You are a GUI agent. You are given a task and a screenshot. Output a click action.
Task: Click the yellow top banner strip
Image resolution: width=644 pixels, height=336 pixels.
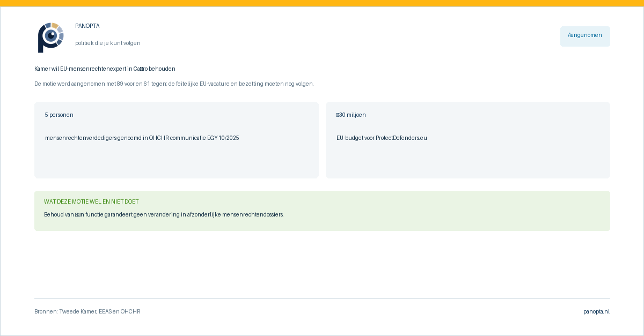(x=322, y=3)
